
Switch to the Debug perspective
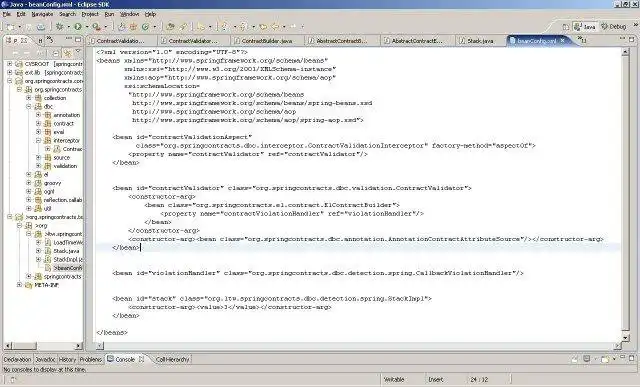point(614,27)
